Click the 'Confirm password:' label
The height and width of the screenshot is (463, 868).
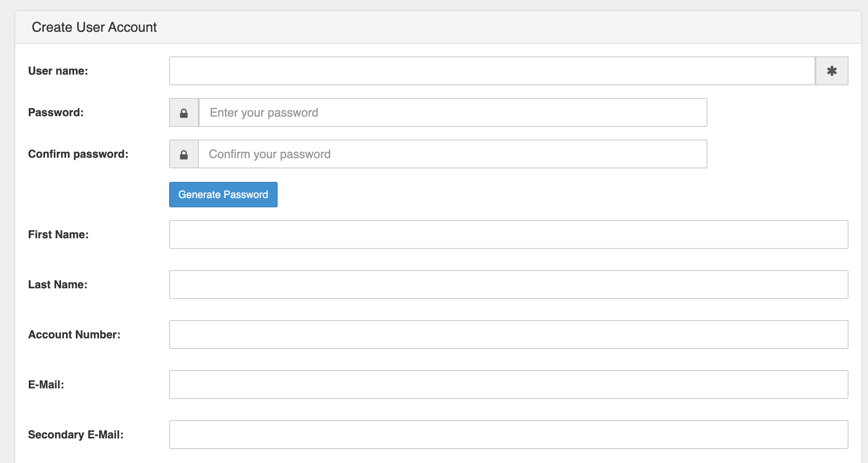click(78, 154)
